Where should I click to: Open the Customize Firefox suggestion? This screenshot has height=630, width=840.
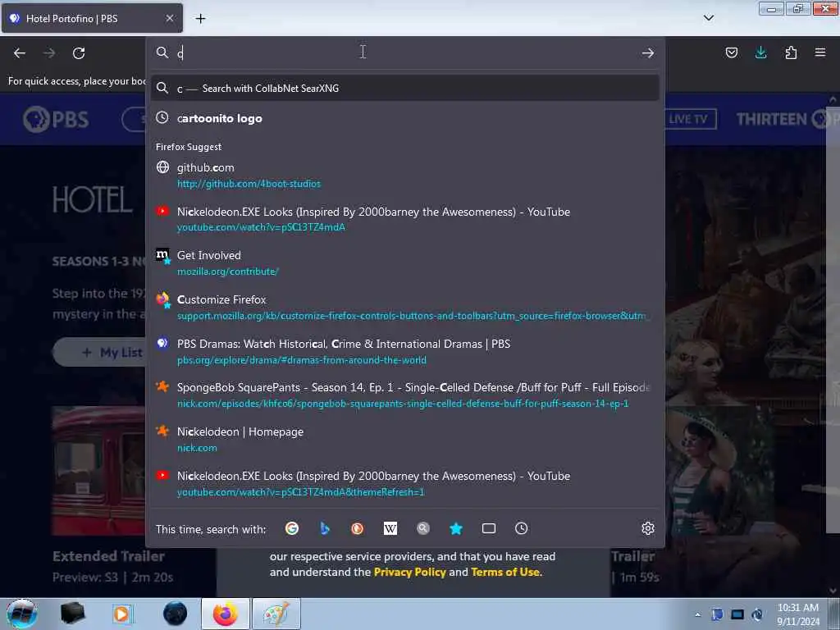pyautogui.click(x=404, y=307)
